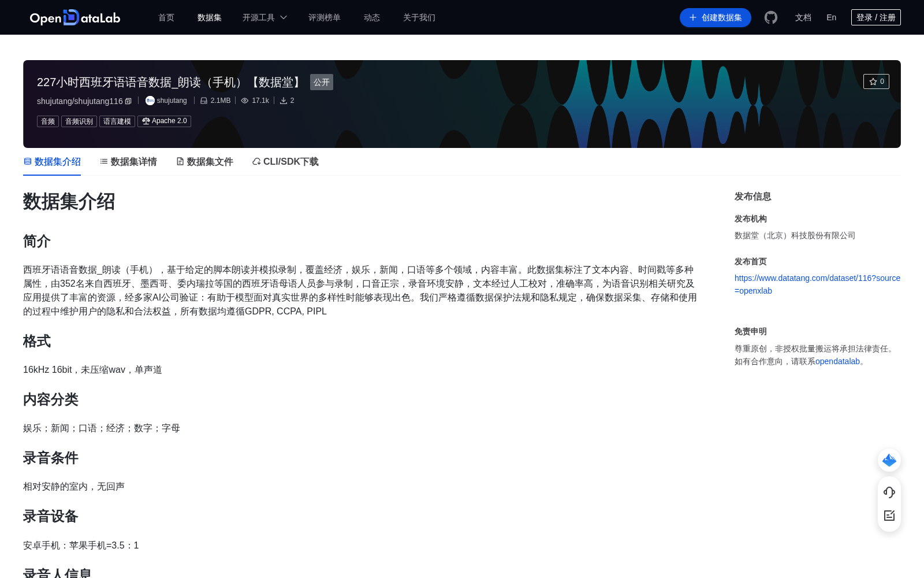This screenshot has height=578, width=924.
Task: Click the OpenDataLab logo
Action: tap(75, 17)
